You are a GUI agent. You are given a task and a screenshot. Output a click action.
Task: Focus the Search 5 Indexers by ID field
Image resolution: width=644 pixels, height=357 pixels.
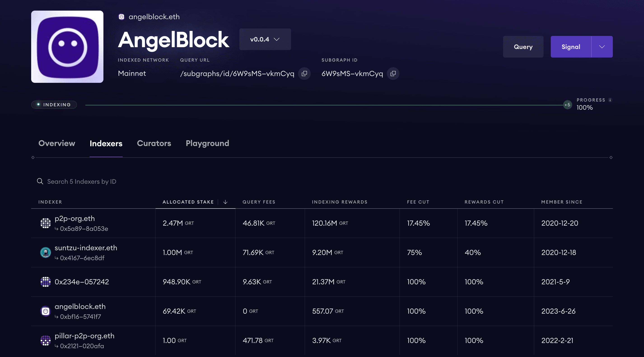click(82, 181)
